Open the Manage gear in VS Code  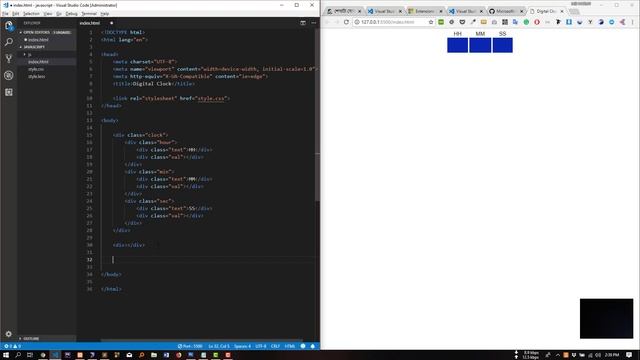(x=9, y=334)
